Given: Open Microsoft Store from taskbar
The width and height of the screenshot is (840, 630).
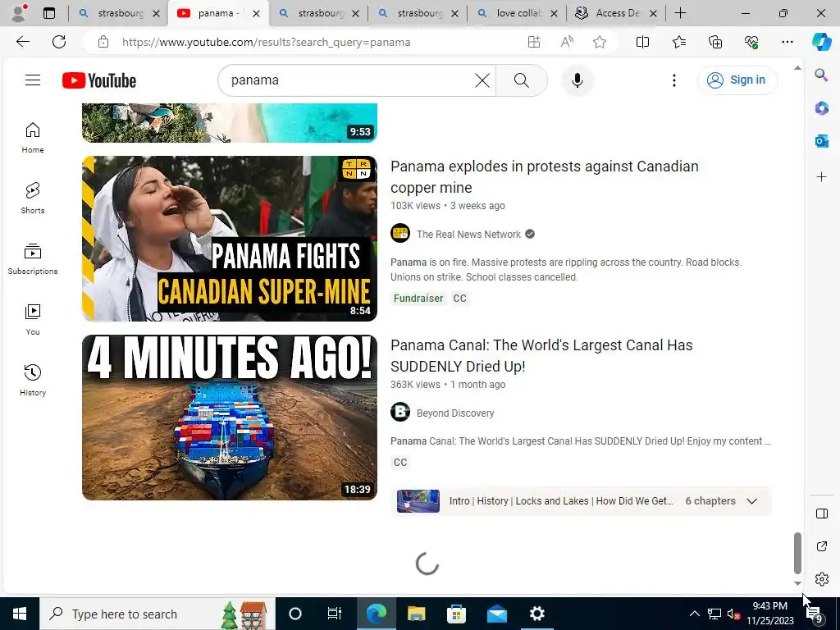Looking at the screenshot, I should (456, 614).
